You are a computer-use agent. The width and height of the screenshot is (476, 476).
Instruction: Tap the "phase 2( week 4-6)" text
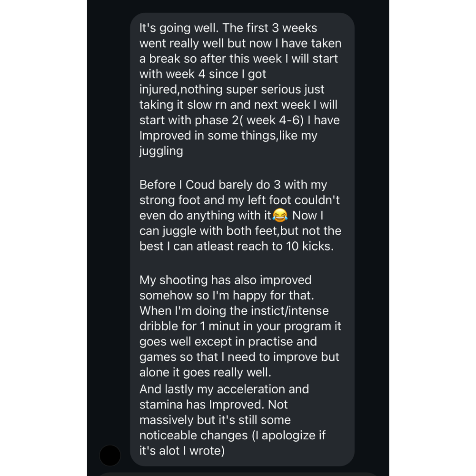[249, 120]
